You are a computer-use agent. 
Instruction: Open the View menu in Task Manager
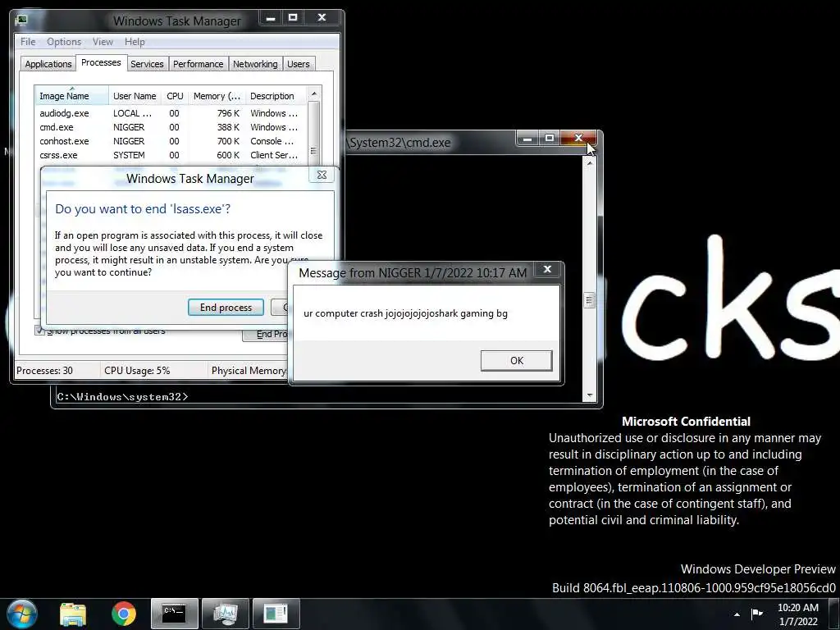pos(103,42)
